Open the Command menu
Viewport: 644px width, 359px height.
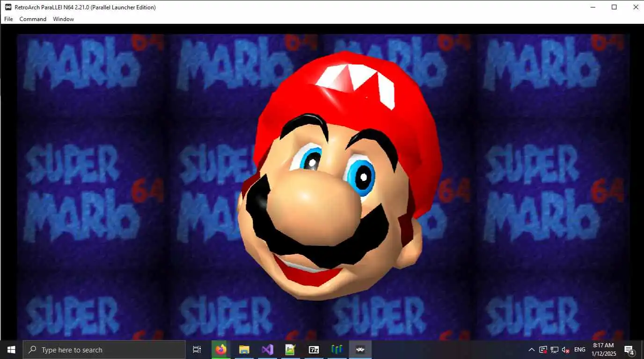coord(33,19)
